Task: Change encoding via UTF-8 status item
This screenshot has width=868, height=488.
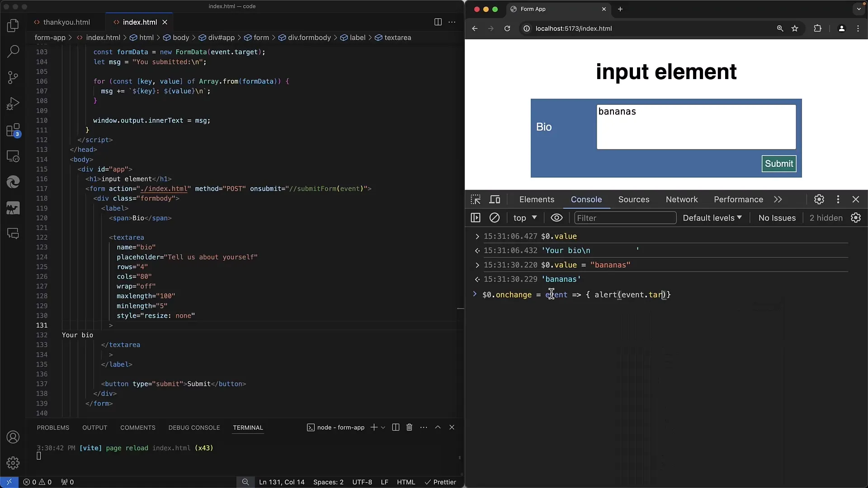Action: pos(362,482)
